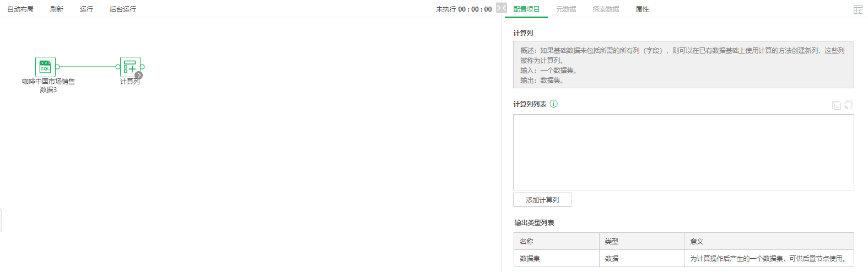Screen dimensions: 868x272
Task: Click the output port of the 计算列 node
Action: (x=143, y=67)
